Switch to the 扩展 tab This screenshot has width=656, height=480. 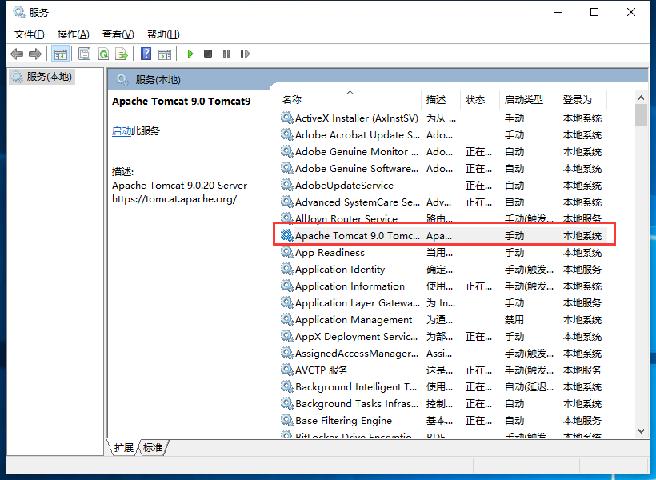123,447
